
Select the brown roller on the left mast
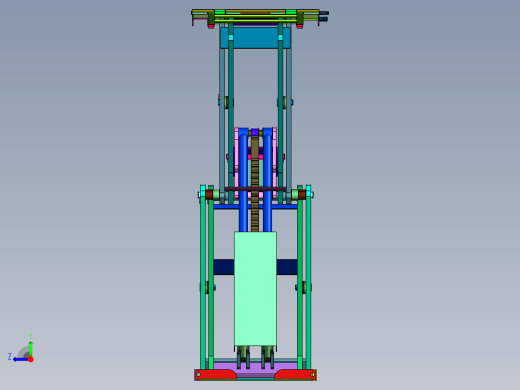(x=209, y=195)
